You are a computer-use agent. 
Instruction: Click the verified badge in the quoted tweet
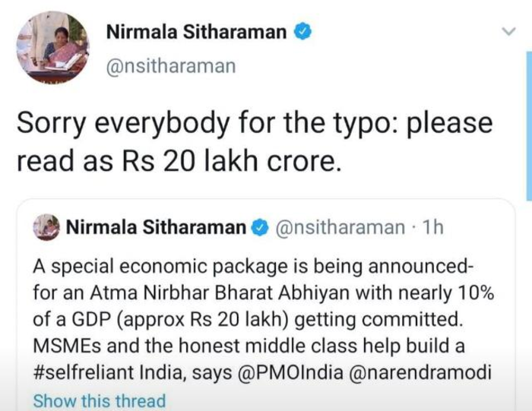click(260, 228)
